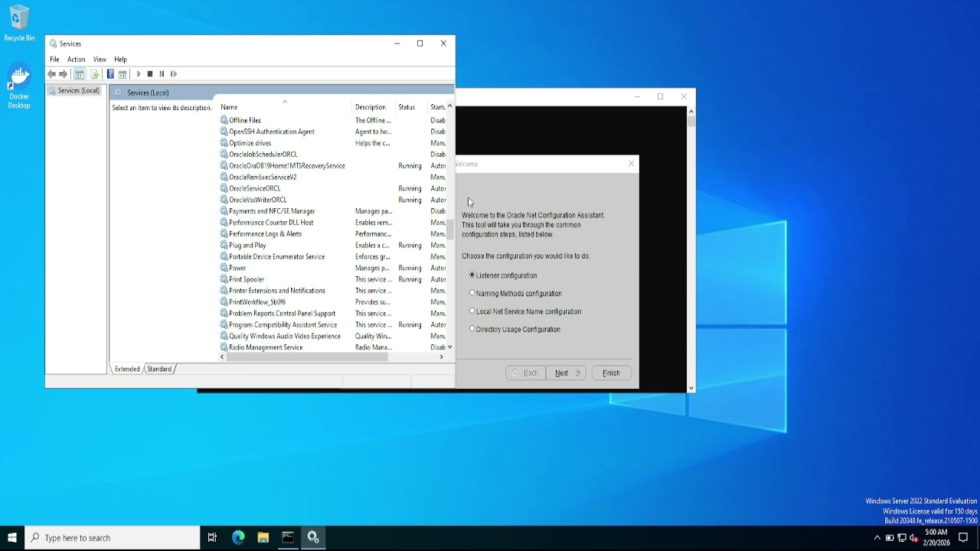The image size is (980, 551).
Task: Click the gear icon of Plug and Play row
Action: pos(224,245)
